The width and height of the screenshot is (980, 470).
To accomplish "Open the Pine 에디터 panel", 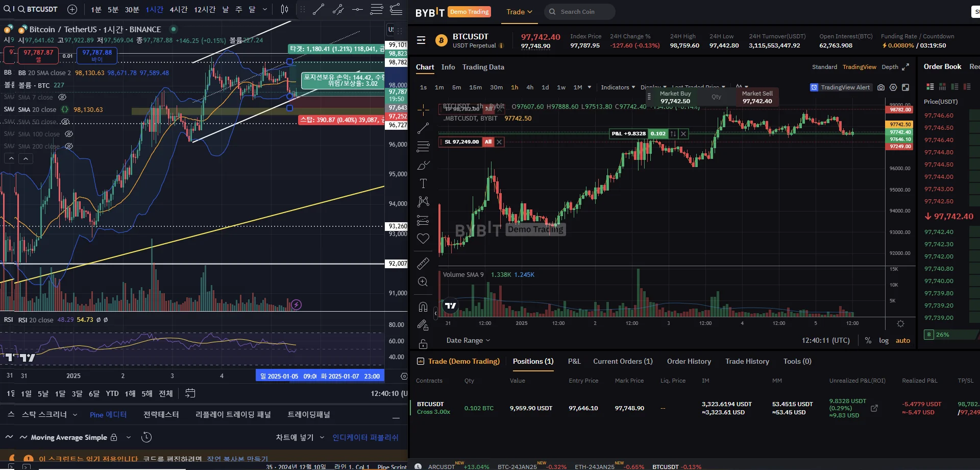I will tap(108, 415).
